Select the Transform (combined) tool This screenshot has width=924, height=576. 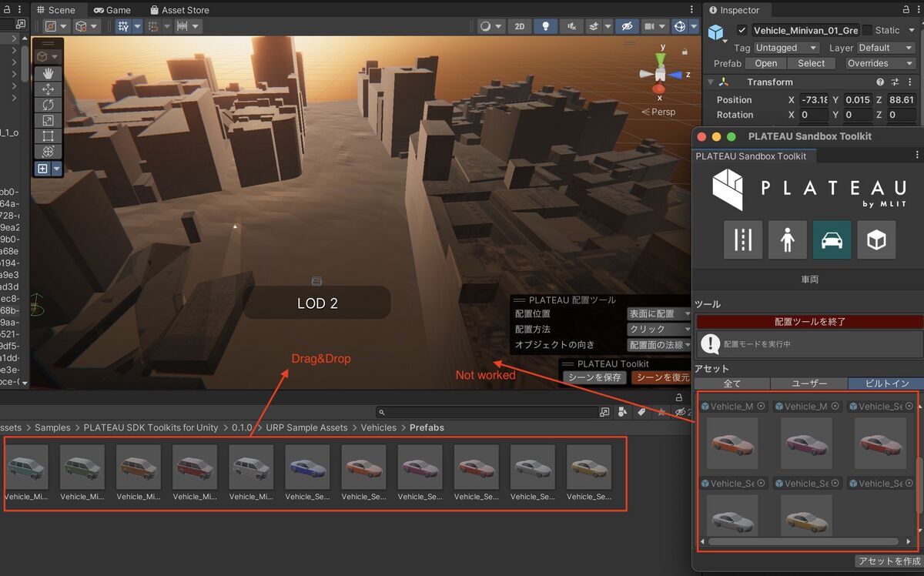(x=48, y=152)
